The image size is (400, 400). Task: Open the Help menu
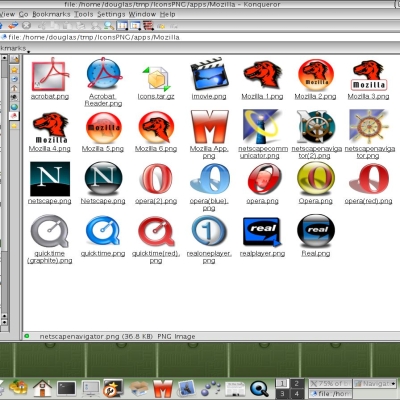point(167,14)
